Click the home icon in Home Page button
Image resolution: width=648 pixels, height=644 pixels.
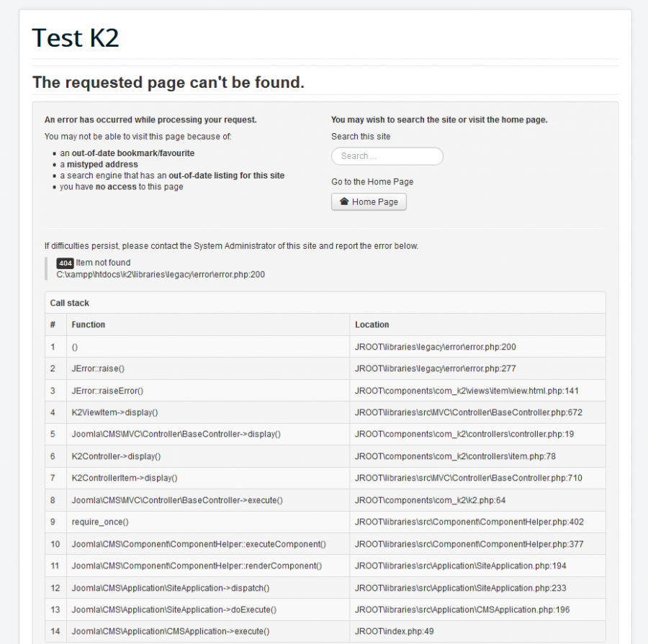point(344,201)
